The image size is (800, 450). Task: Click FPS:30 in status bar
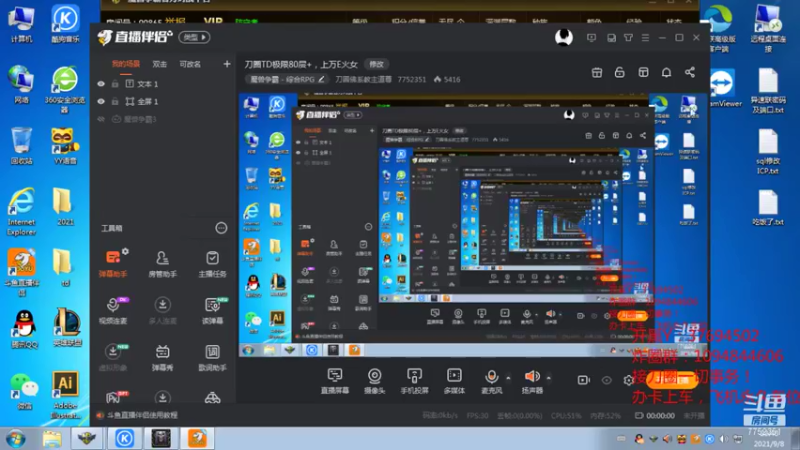(x=477, y=416)
